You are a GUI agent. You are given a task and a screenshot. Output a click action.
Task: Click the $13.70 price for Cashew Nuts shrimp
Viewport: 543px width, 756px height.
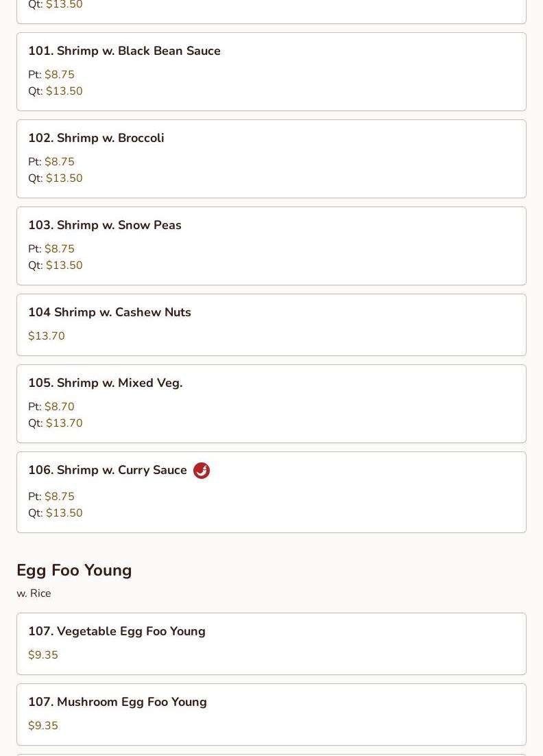[x=46, y=335]
